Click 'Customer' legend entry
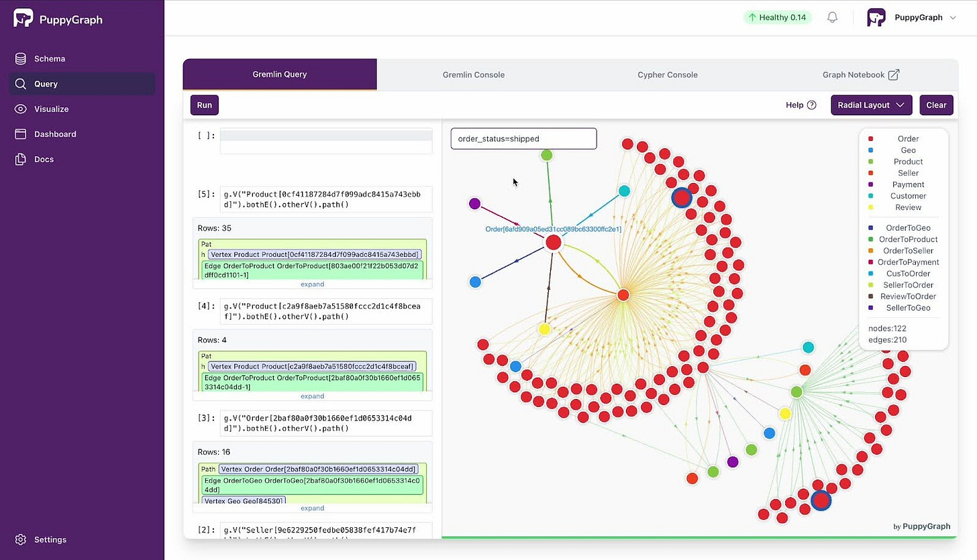This screenshot has height=560, width=977. (909, 196)
